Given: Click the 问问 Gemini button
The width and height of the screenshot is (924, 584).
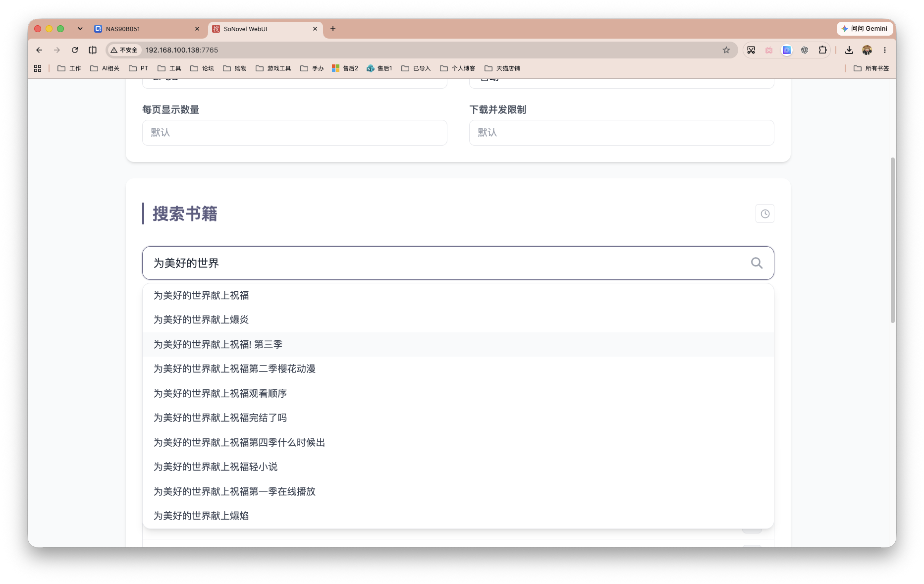Looking at the screenshot, I should pos(865,29).
